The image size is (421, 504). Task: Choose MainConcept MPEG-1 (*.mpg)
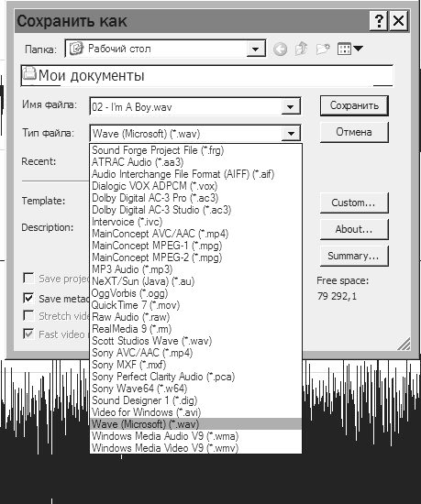point(195,246)
